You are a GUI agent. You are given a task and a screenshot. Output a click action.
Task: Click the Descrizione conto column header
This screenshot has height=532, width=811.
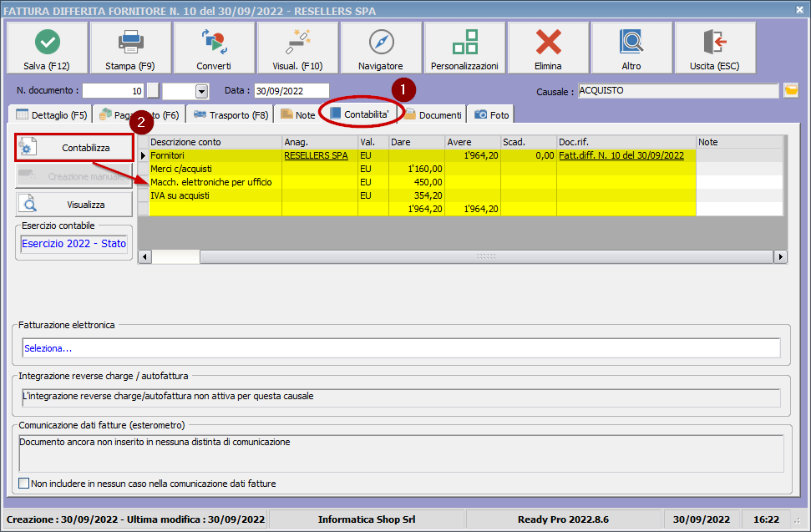[x=215, y=142]
